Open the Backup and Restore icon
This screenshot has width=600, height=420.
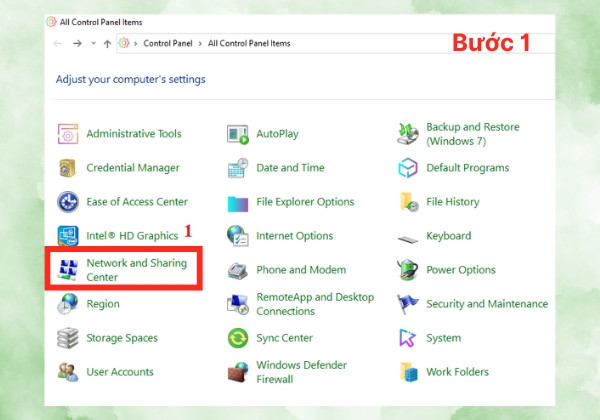click(408, 134)
